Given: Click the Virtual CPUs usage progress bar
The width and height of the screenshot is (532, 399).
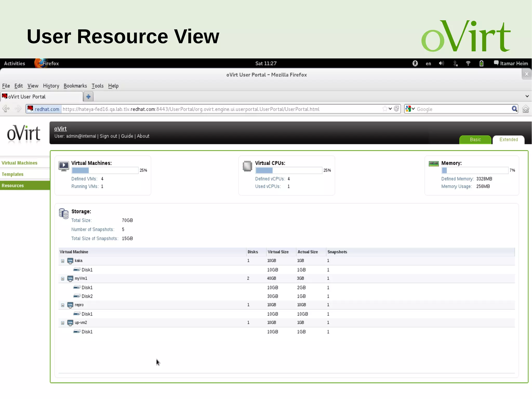Looking at the screenshot, I should tap(289, 170).
